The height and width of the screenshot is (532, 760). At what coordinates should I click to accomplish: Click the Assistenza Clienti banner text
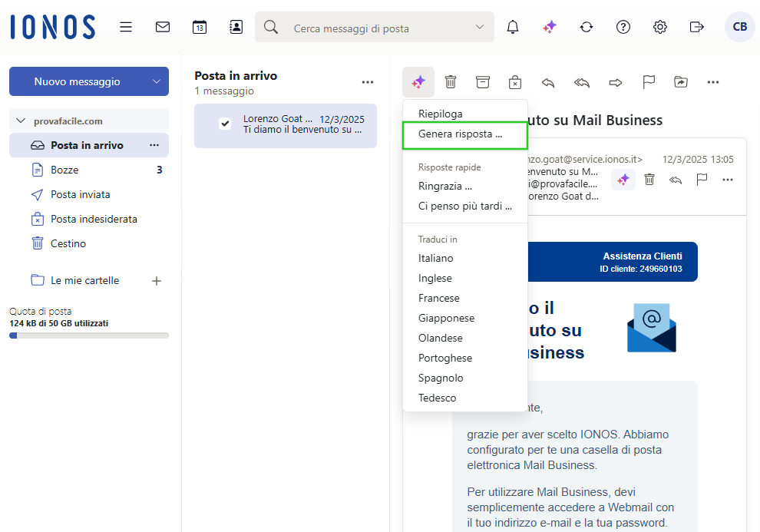coord(643,256)
